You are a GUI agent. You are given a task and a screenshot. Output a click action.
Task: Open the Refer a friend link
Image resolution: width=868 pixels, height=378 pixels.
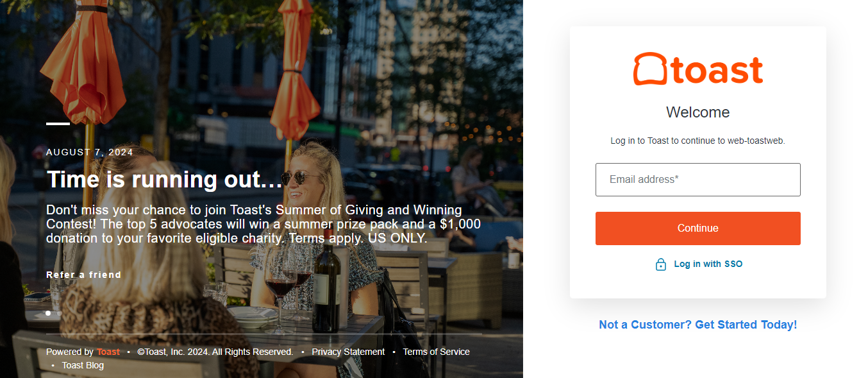click(x=83, y=275)
